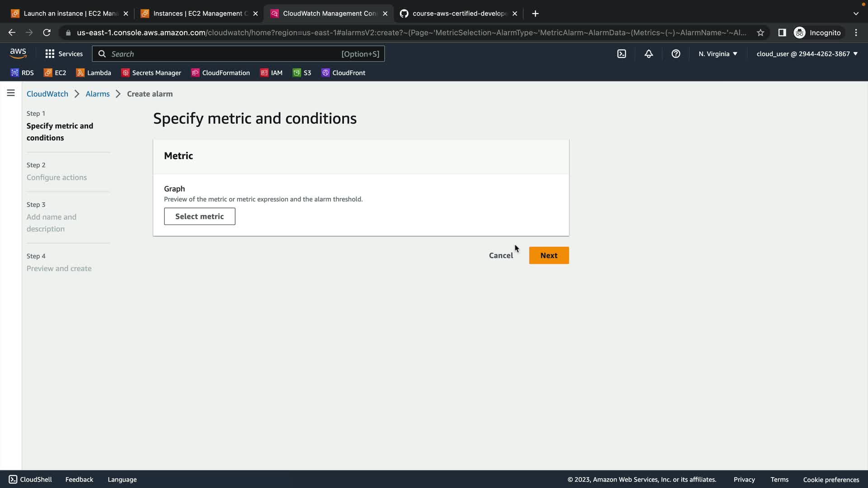Go to Alarms breadcrumb link
Viewport: 868px width, 488px height.
(x=98, y=94)
